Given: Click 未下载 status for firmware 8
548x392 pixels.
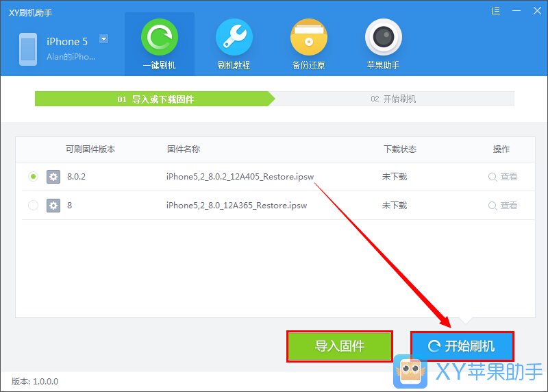Looking at the screenshot, I should coord(395,206).
